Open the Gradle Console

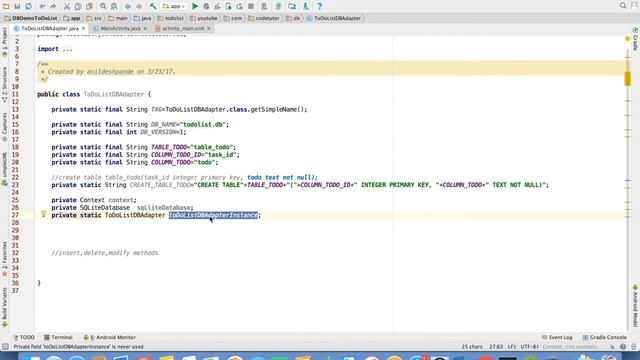pos(604,338)
